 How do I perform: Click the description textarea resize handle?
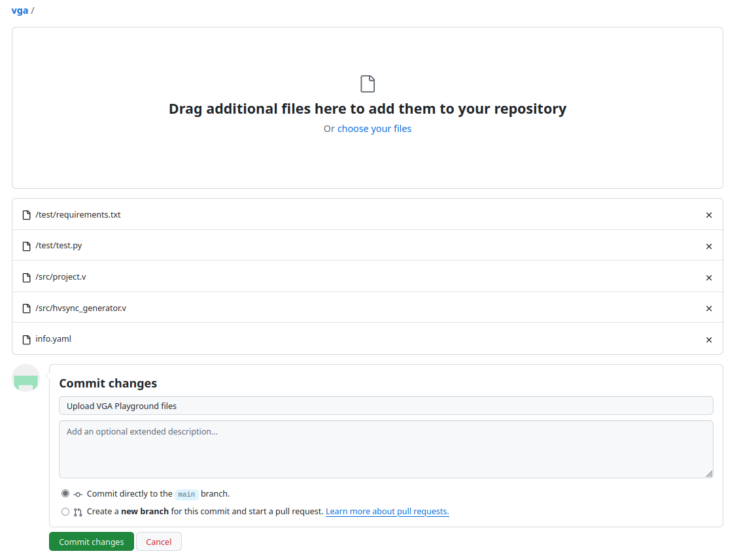[x=709, y=474]
